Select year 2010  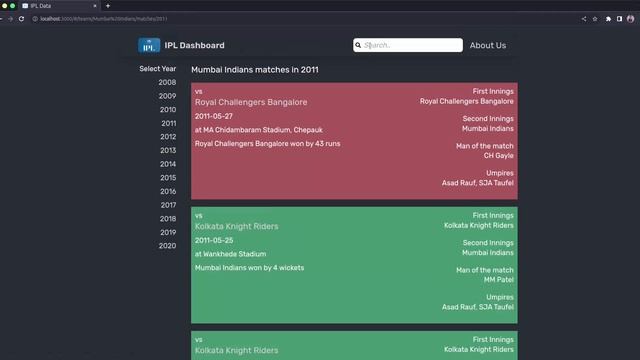point(168,109)
